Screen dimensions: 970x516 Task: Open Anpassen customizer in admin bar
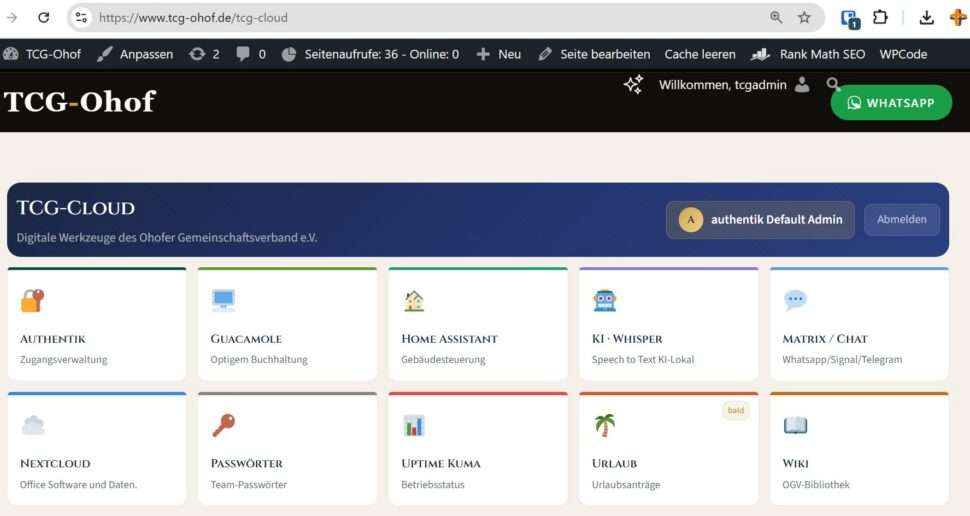tap(135, 54)
